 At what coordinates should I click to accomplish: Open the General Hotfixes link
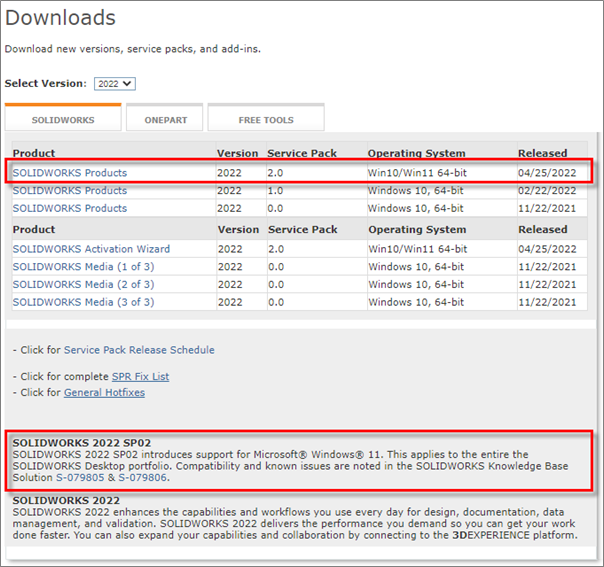(x=104, y=393)
